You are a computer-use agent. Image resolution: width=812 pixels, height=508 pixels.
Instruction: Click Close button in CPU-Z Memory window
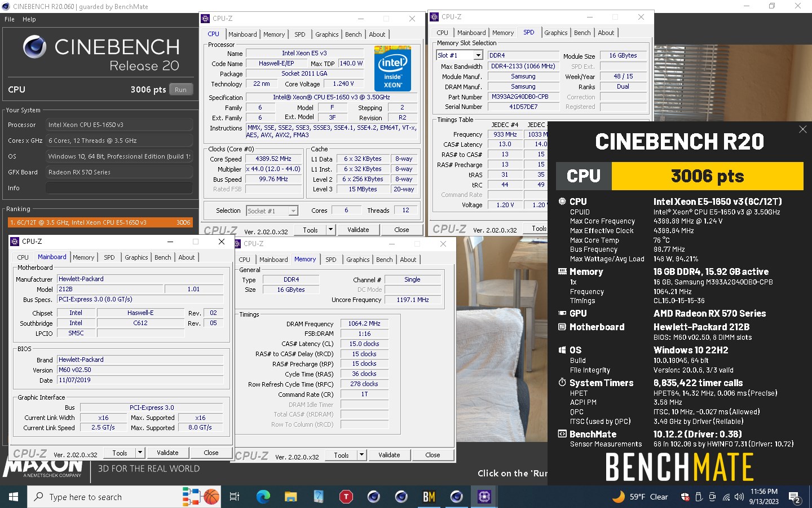pos(433,455)
